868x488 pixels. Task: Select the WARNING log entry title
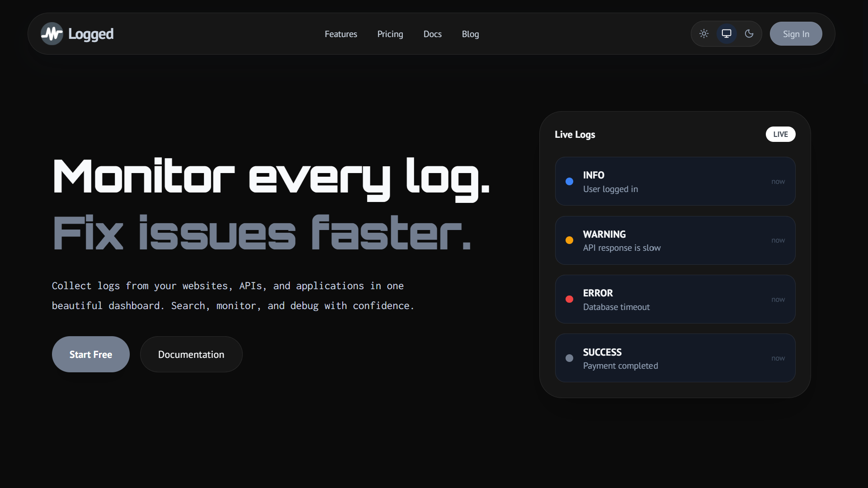[x=604, y=234]
